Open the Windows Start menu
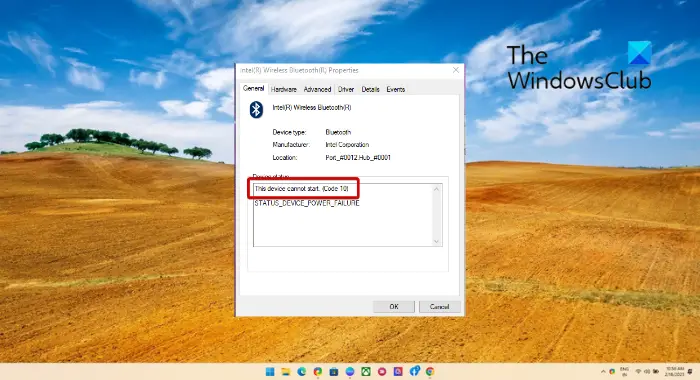The width and height of the screenshot is (700, 380). click(x=270, y=372)
